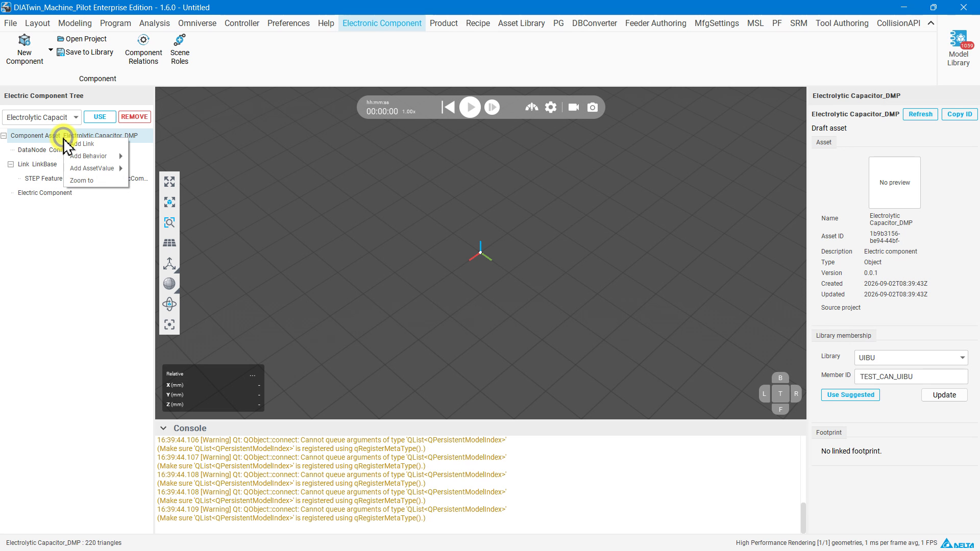Image resolution: width=980 pixels, height=551 pixels.
Task: Choose Zoom to from context menu
Action: tap(96, 181)
